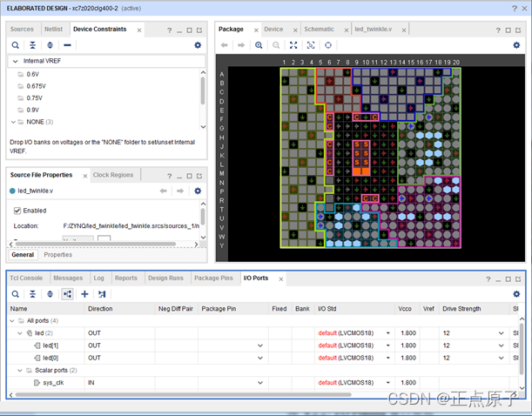Open the Design Runs tab

point(165,278)
